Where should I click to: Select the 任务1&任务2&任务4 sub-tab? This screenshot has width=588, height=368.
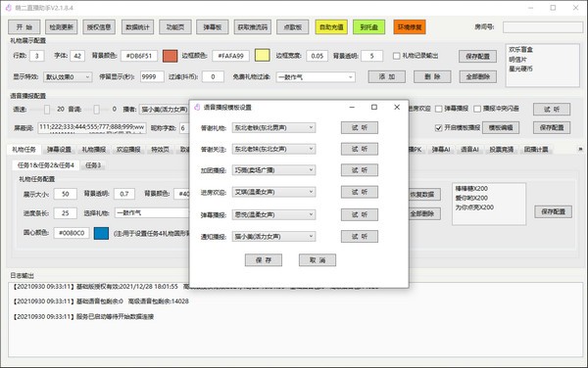pos(46,165)
